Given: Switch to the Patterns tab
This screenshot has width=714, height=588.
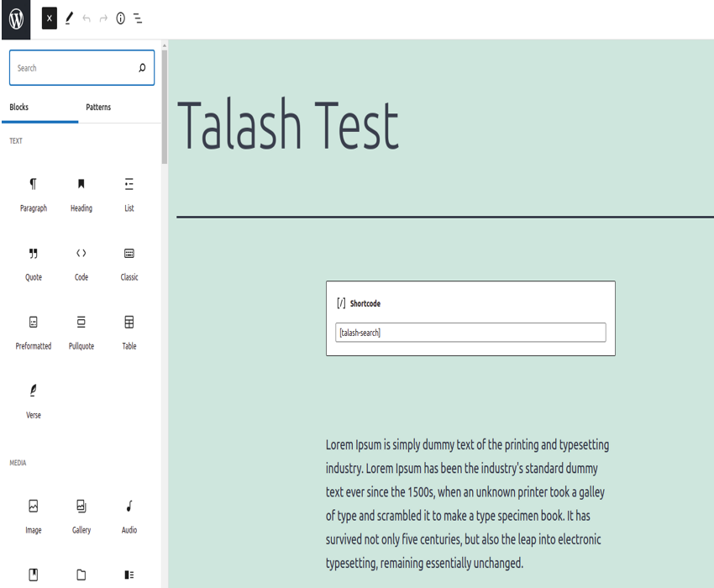Looking at the screenshot, I should point(98,108).
